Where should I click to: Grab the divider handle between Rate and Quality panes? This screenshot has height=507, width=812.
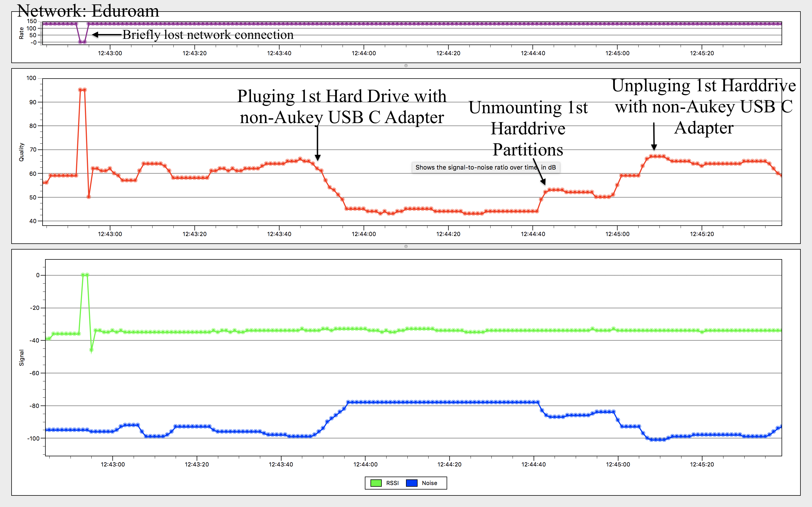coord(406,66)
